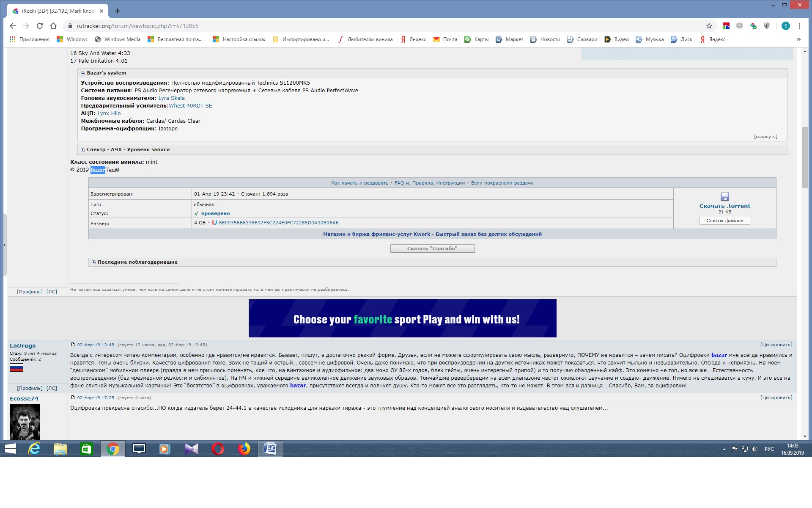This screenshot has height=508, width=812.
Task: Open the Word document in the taskbar
Action: [x=270, y=449]
